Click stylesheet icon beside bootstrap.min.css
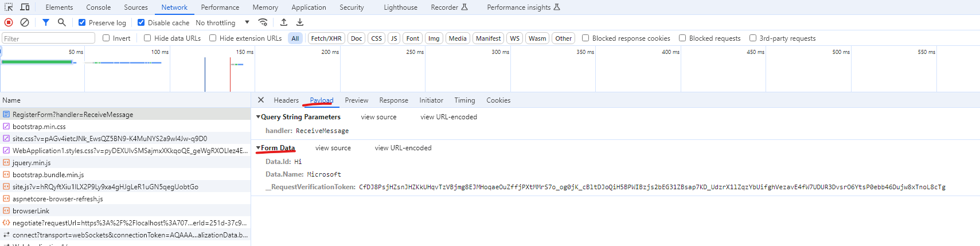This screenshot has width=980, height=246. [x=6, y=126]
